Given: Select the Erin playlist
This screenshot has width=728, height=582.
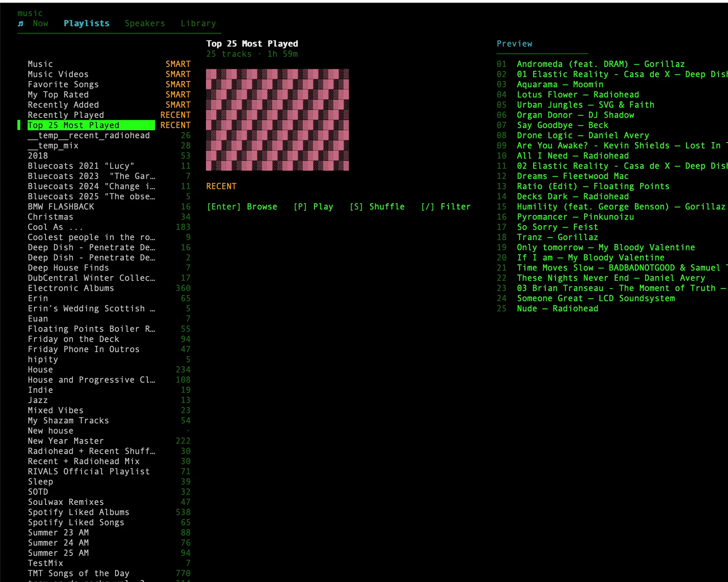Looking at the screenshot, I should pos(109,298).
